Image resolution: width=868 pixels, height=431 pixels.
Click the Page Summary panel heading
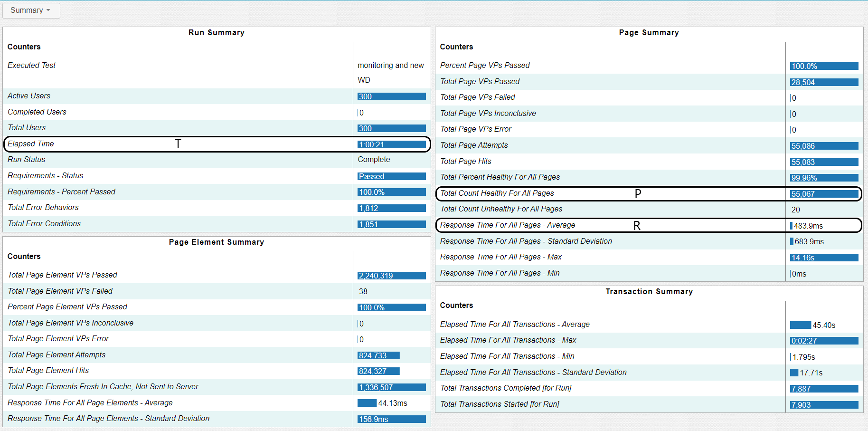649,33
